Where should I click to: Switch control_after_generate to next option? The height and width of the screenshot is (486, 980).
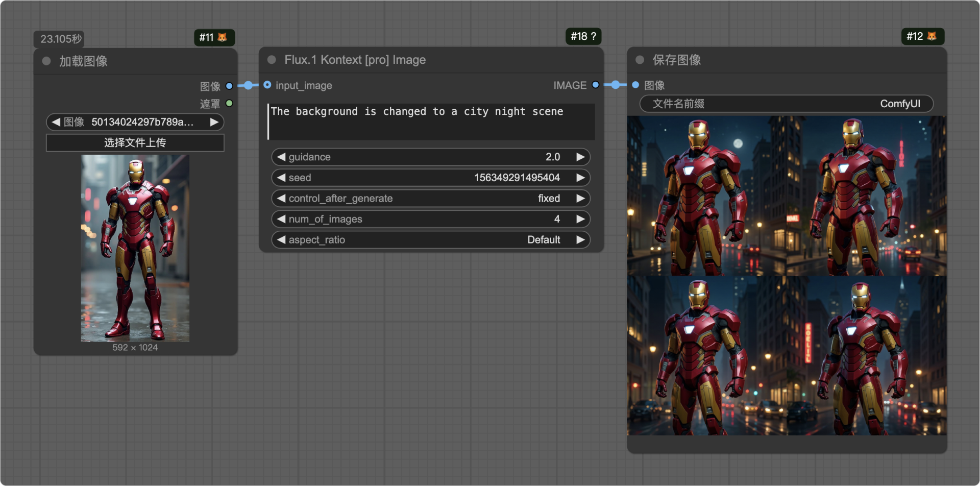pyautogui.click(x=580, y=198)
